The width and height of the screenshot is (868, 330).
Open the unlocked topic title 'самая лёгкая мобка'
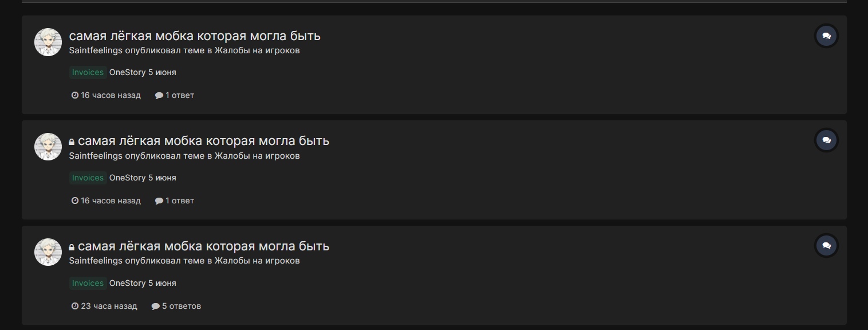[195, 36]
